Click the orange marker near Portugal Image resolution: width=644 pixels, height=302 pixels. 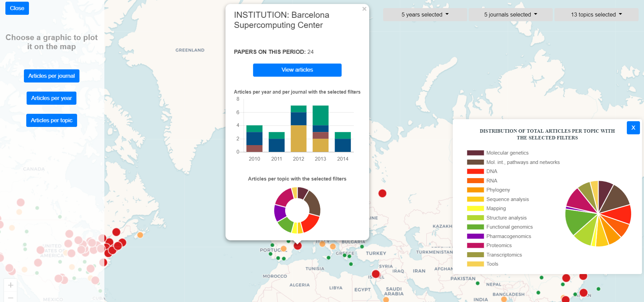(284, 248)
